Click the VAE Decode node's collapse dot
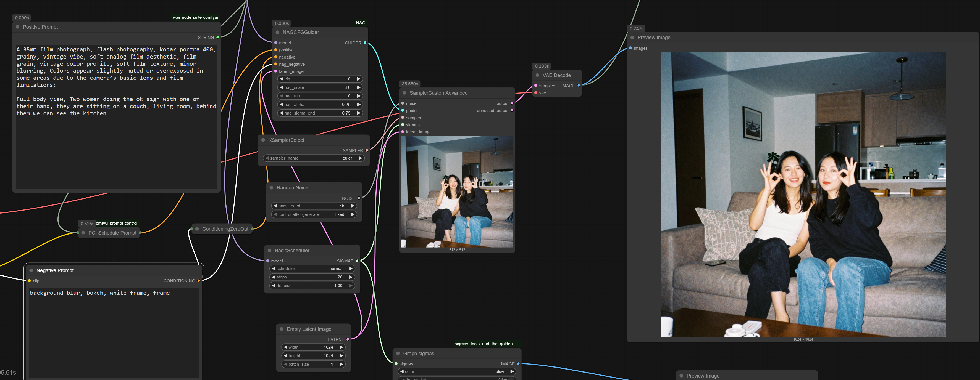 point(538,75)
